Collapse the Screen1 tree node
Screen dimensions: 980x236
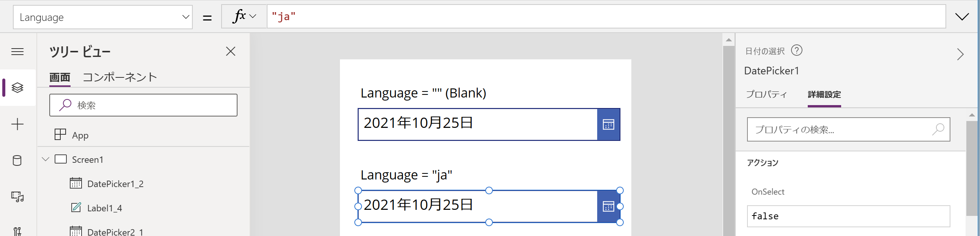pyautogui.click(x=46, y=159)
